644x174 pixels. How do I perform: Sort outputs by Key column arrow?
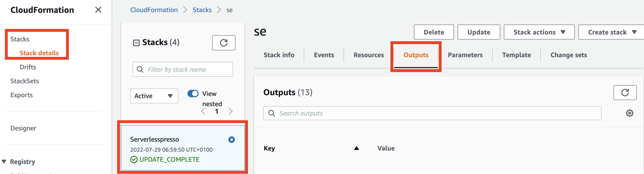[357, 148]
